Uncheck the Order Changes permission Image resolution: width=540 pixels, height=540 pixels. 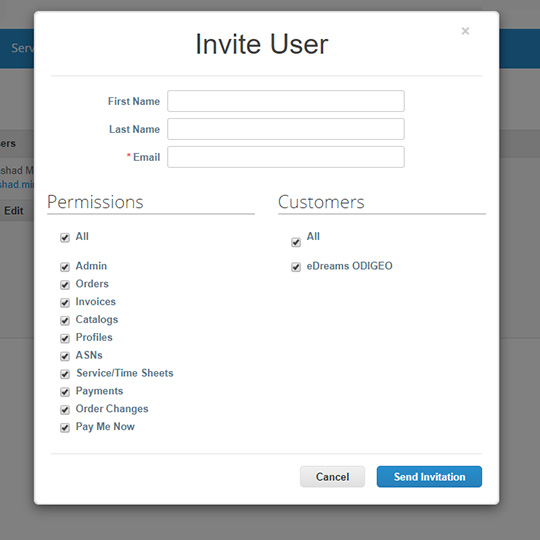[x=65, y=410]
